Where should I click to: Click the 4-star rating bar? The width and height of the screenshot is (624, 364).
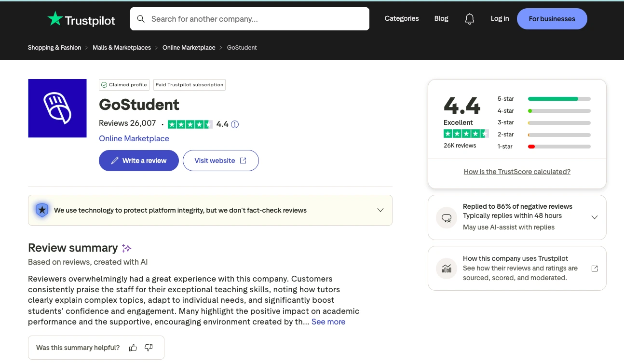click(x=559, y=111)
